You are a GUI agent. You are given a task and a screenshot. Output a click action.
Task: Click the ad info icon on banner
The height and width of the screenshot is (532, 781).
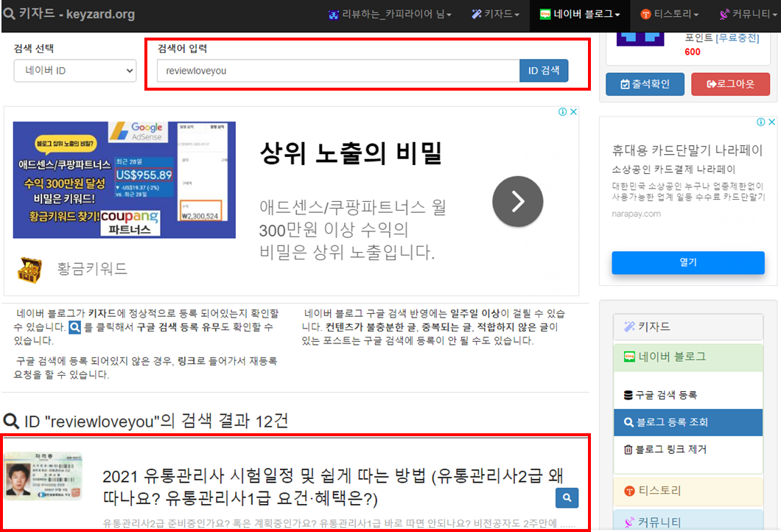[x=562, y=111]
